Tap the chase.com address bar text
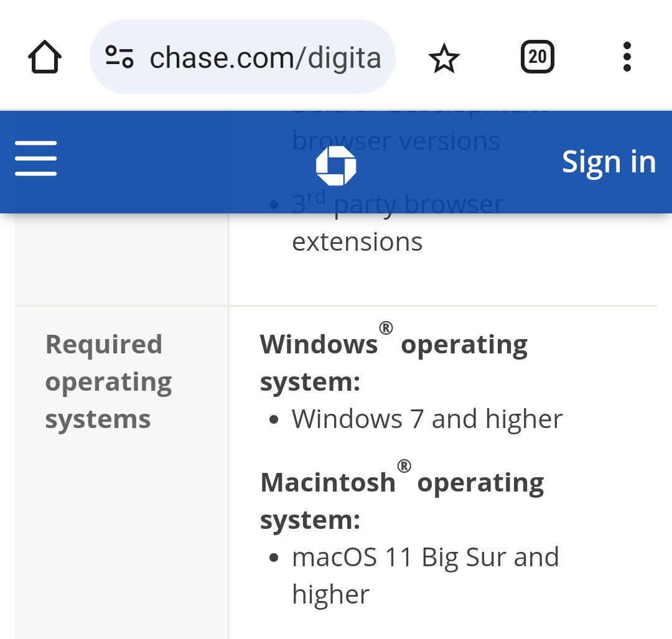The image size is (672, 639). click(x=265, y=58)
